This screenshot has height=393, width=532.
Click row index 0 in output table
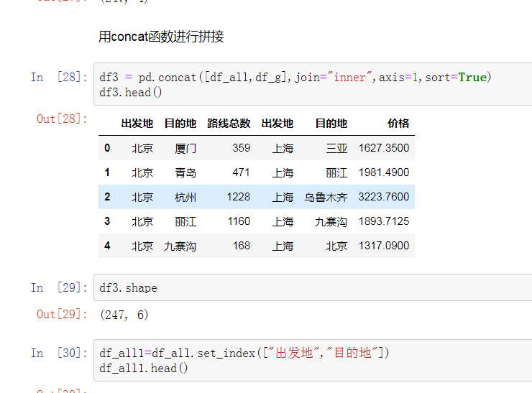[x=107, y=148]
